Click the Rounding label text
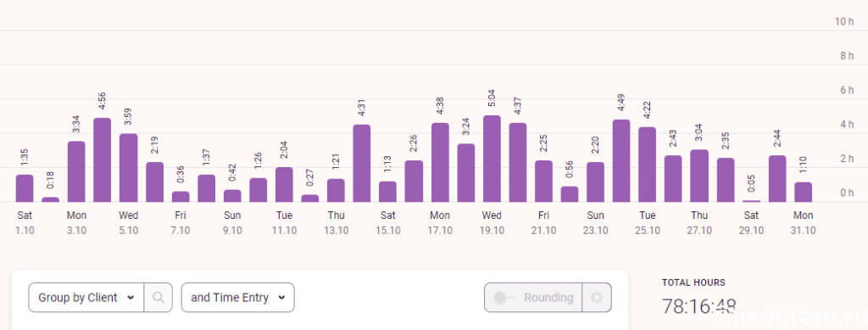The image size is (868, 330). tap(548, 298)
